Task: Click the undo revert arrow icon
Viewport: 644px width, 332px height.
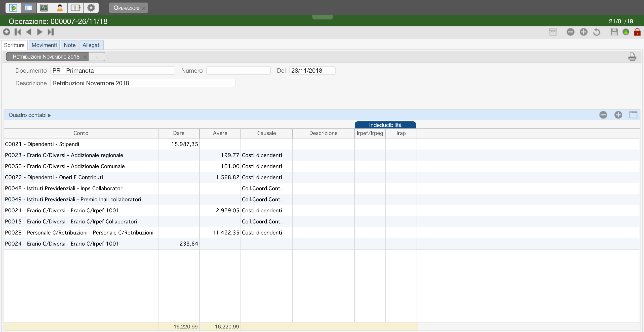Action: tap(596, 32)
